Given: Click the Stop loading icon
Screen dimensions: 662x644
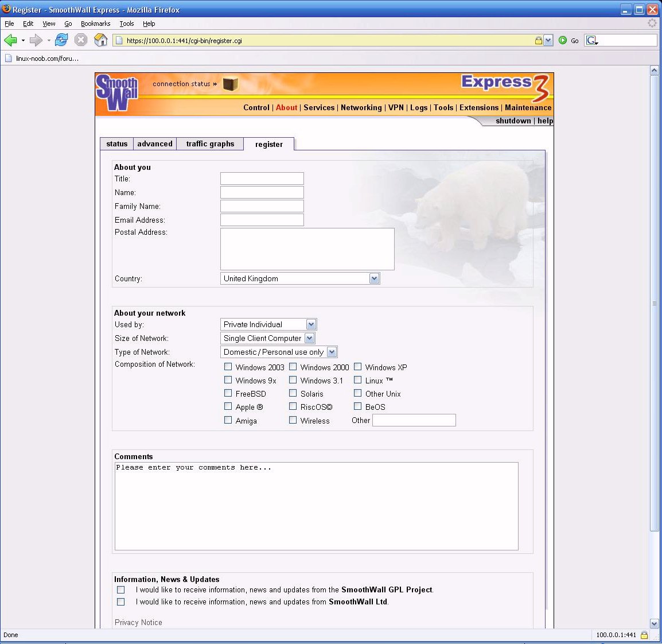Looking at the screenshot, I should pos(81,40).
